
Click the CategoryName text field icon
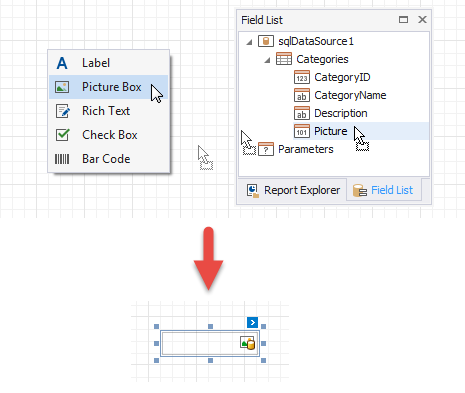click(x=302, y=95)
